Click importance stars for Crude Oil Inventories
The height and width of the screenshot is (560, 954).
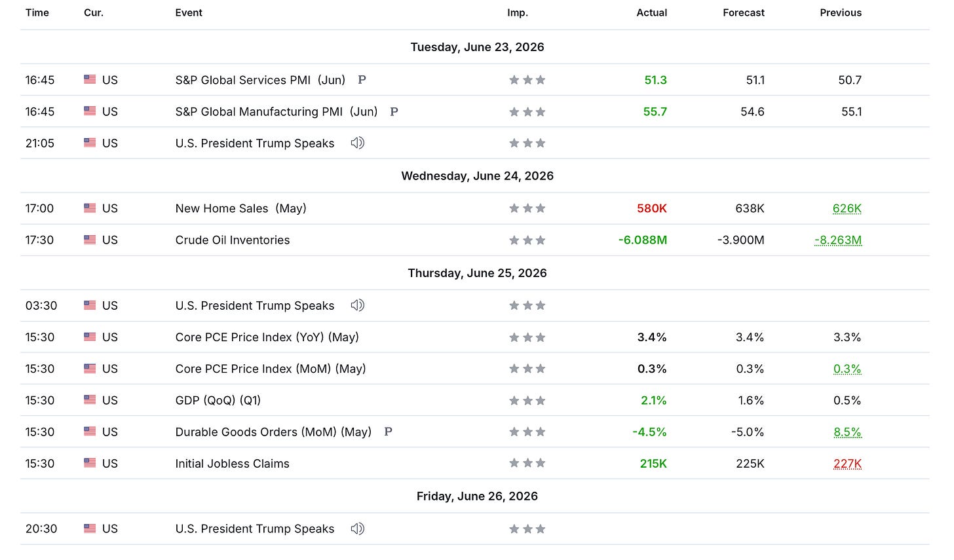(527, 240)
